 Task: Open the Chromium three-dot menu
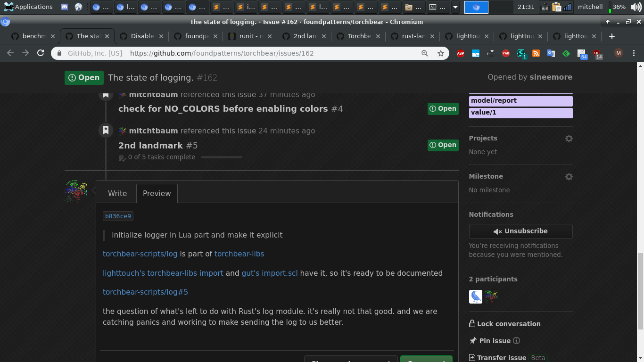tap(634, 53)
